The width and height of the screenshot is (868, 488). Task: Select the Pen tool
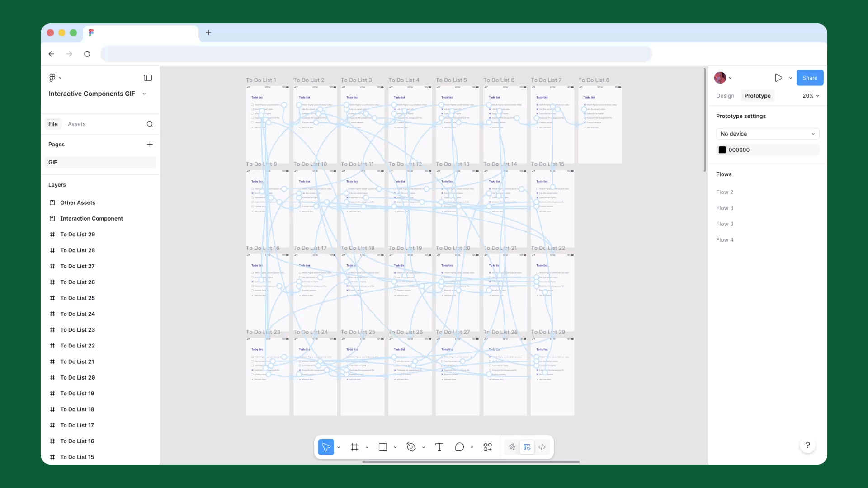[411, 447]
